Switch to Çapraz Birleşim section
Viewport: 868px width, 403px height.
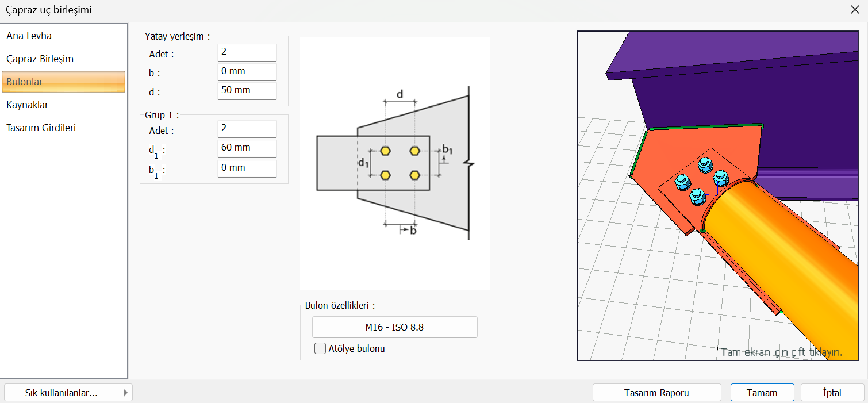pyautogui.click(x=40, y=59)
